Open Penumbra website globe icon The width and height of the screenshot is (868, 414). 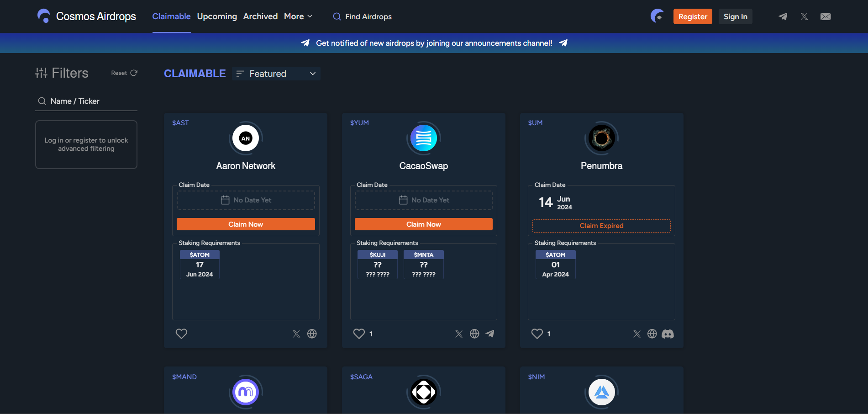pyautogui.click(x=652, y=334)
